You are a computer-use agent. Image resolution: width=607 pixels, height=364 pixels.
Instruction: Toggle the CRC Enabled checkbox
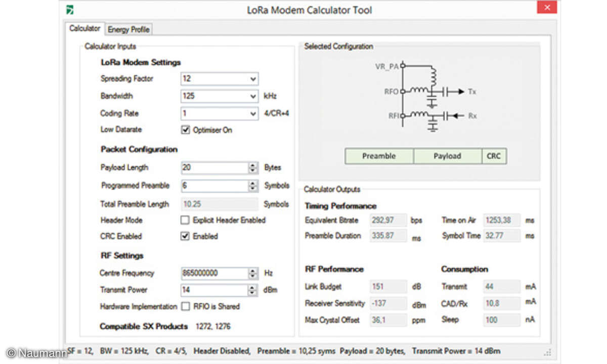pos(185,236)
